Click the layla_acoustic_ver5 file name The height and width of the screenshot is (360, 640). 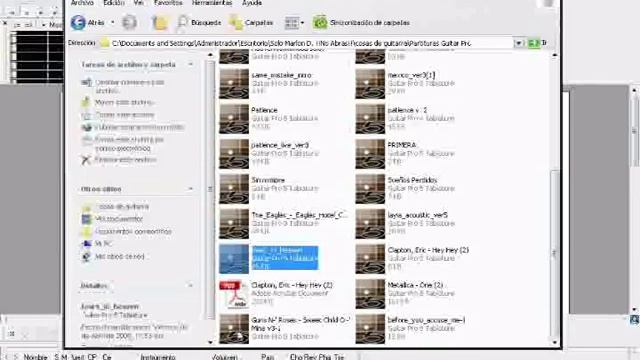pos(418,215)
